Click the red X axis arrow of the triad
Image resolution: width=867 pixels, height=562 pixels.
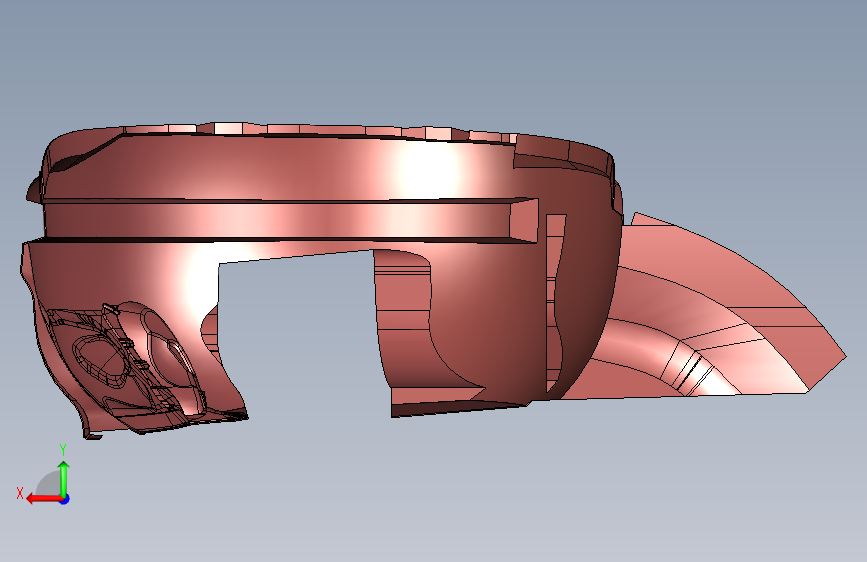pyautogui.click(x=44, y=499)
